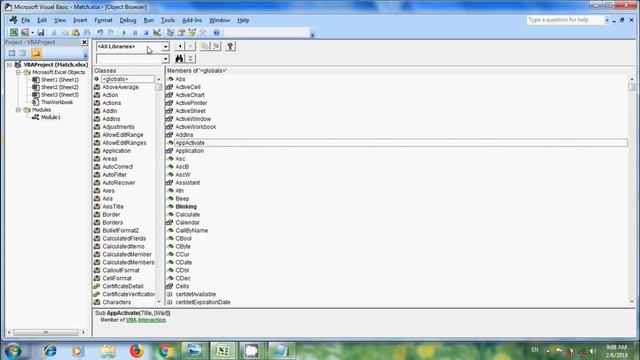
Task: Click Members list scroll down arrow
Action: coord(632,302)
